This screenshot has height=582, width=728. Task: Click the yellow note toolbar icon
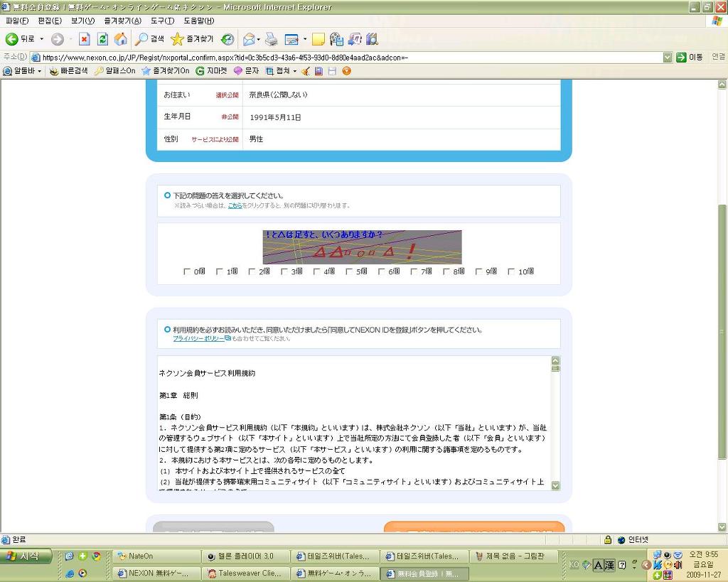coord(318,40)
